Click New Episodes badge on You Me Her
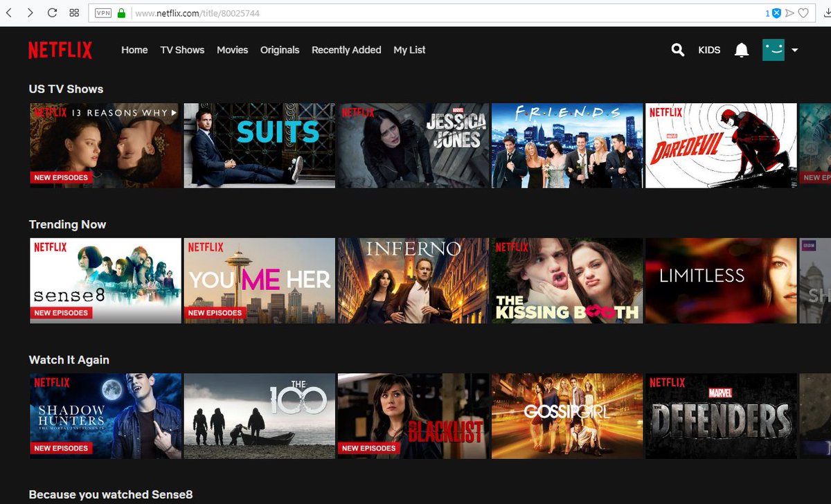The width and height of the screenshot is (831, 504). point(215,313)
